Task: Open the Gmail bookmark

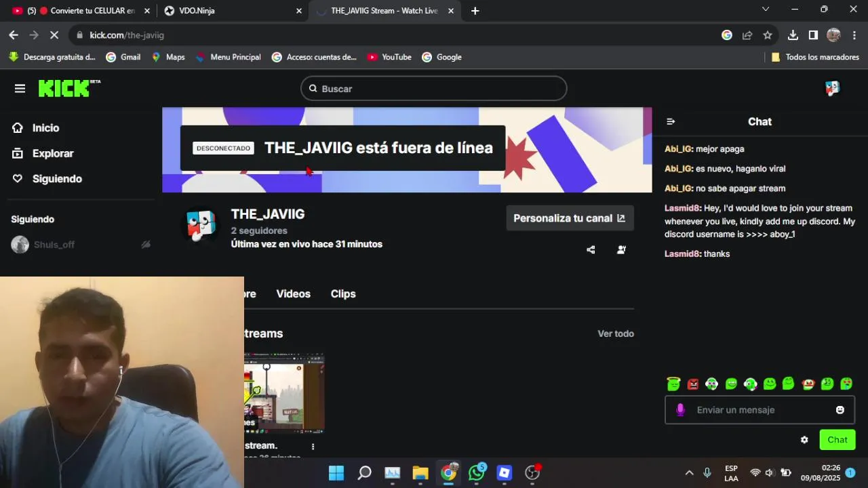Action: tap(123, 58)
